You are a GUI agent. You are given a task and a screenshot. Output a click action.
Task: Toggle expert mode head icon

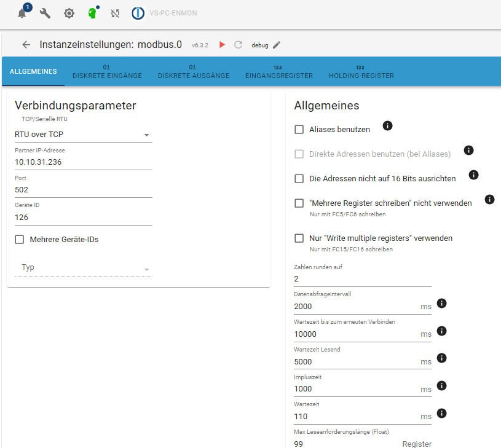[92, 13]
